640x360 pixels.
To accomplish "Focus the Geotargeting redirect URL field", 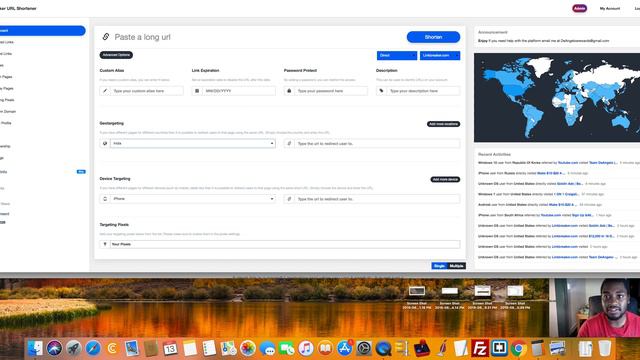I will point(377,143).
